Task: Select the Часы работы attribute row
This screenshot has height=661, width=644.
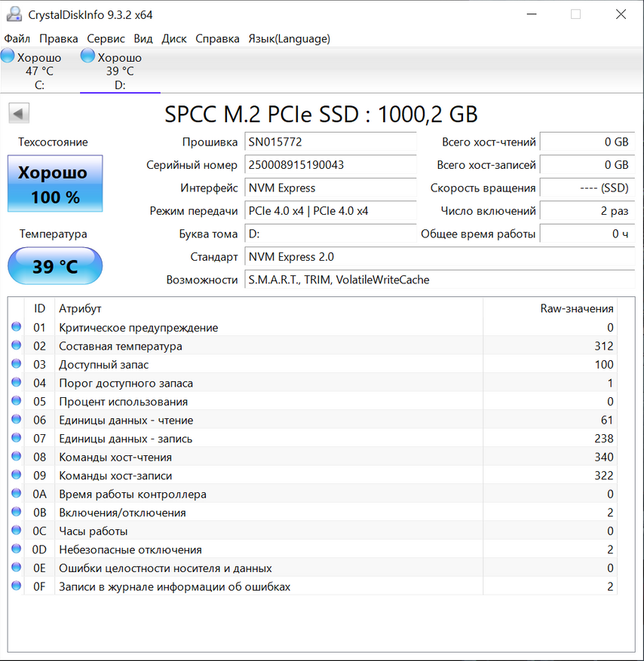Action: point(302,531)
